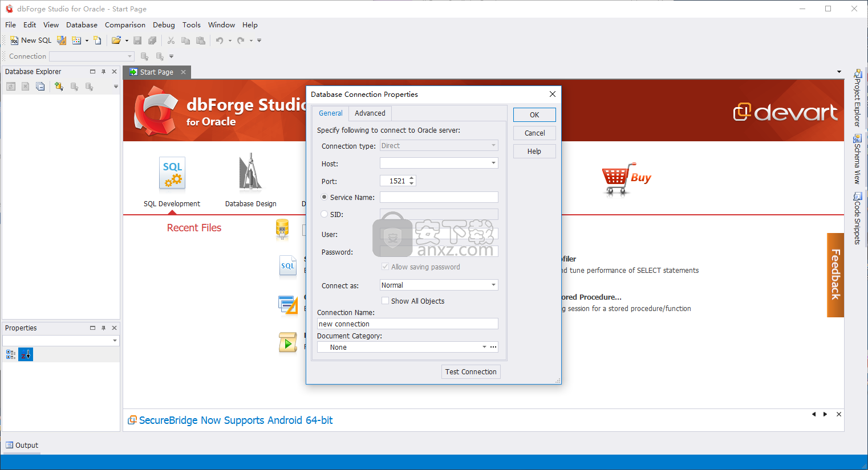Image resolution: width=868 pixels, height=470 pixels.
Task: Open the File menu
Action: (10, 25)
